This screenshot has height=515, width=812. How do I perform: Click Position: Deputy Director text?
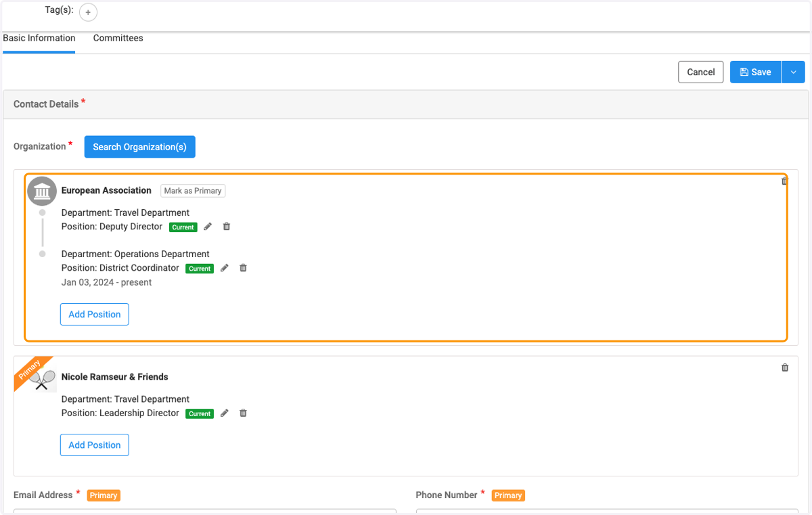click(112, 227)
